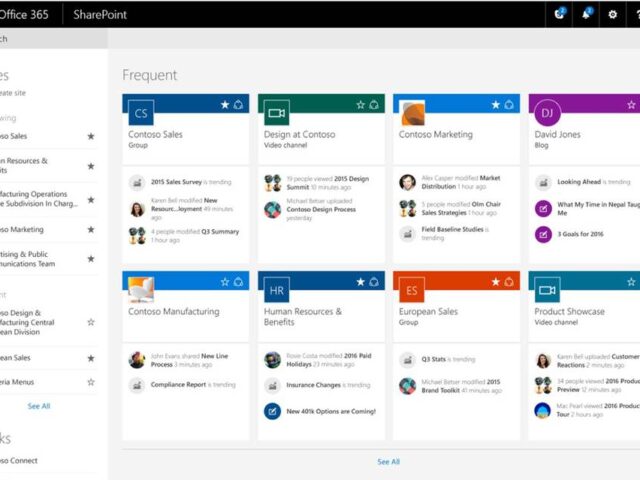Click trending icon beside Field Baseline Studies
The width and height of the screenshot is (640, 480).
(407, 234)
